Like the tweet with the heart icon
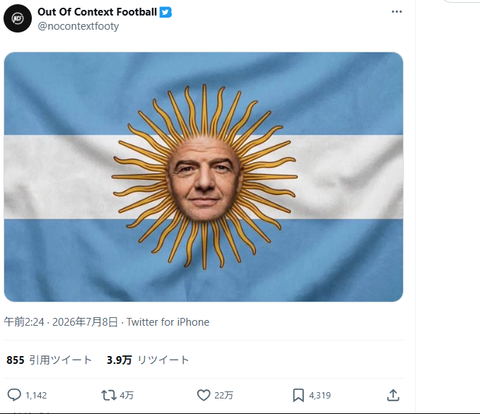The width and height of the screenshot is (480, 414). tap(203, 395)
